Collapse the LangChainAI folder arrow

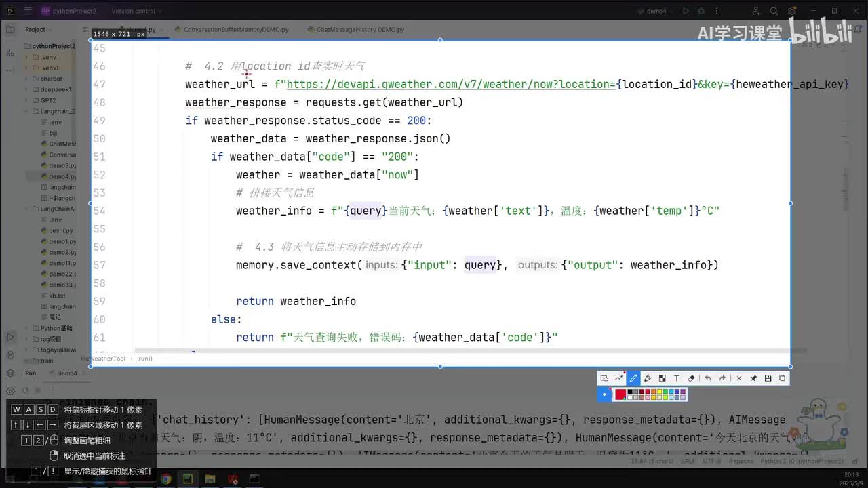click(x=27, y=209)
